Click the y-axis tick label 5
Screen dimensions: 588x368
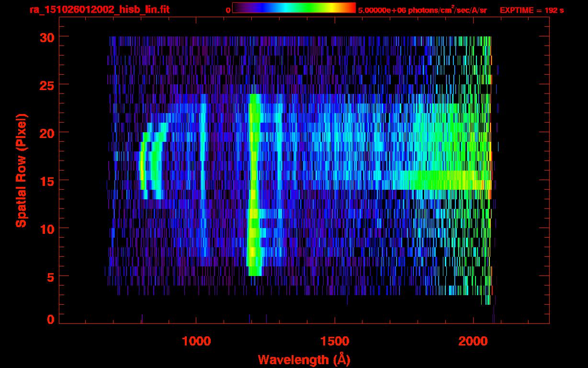point(51,276)
